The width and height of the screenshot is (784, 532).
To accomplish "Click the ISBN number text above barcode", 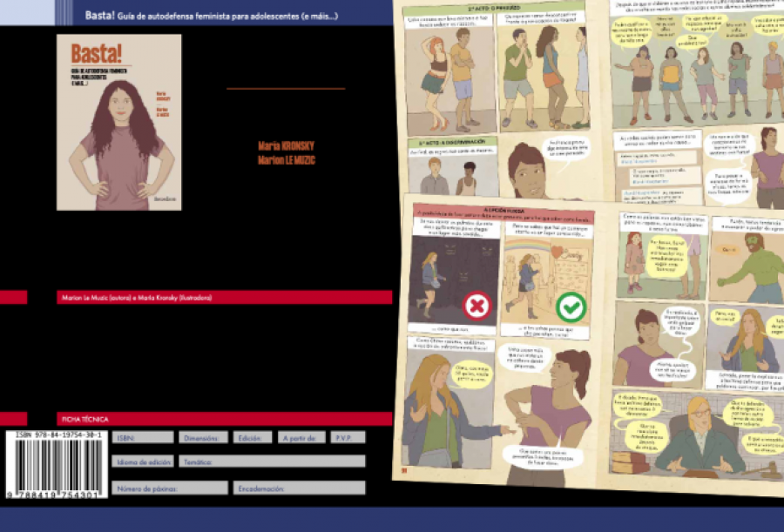I will [58, 435].
